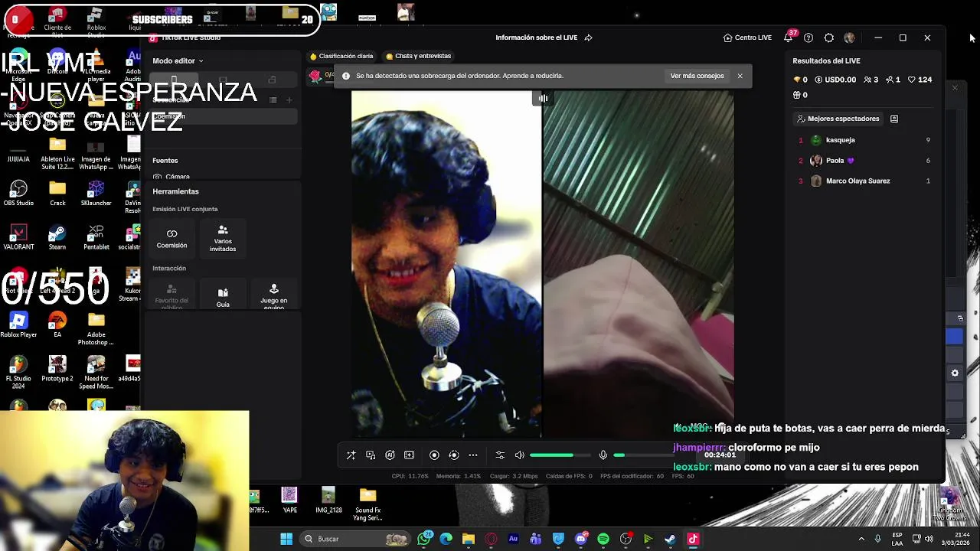Open TikTok LIVE Studio taskbar icon
The height and width of the screenshot is (551, 980).
pyautogui.click(x=693, y=539)
